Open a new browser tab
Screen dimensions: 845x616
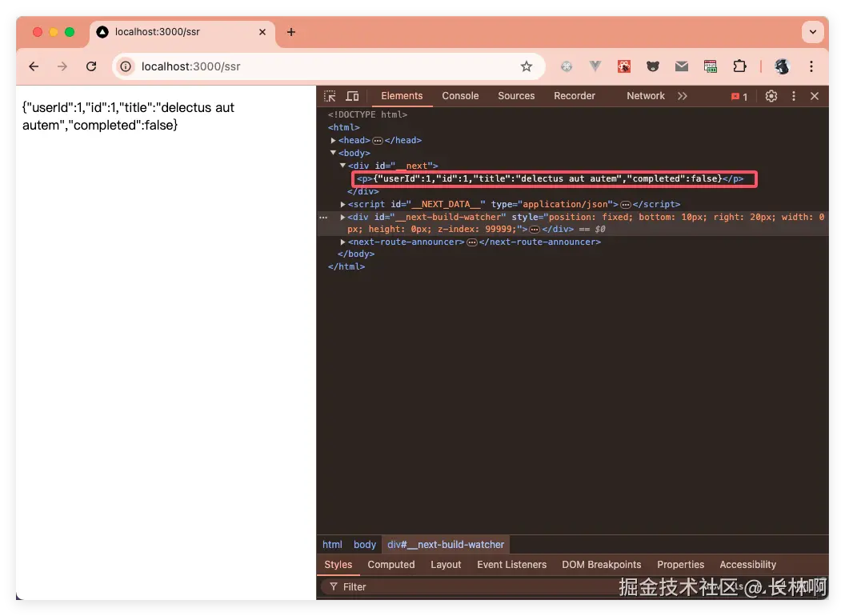point(291,32)
